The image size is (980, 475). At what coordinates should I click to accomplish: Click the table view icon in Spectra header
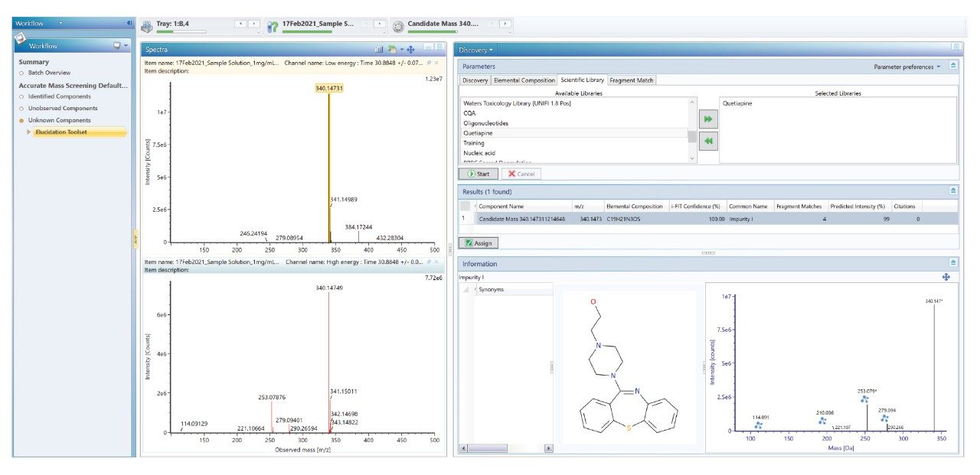(x=379, y=49)
